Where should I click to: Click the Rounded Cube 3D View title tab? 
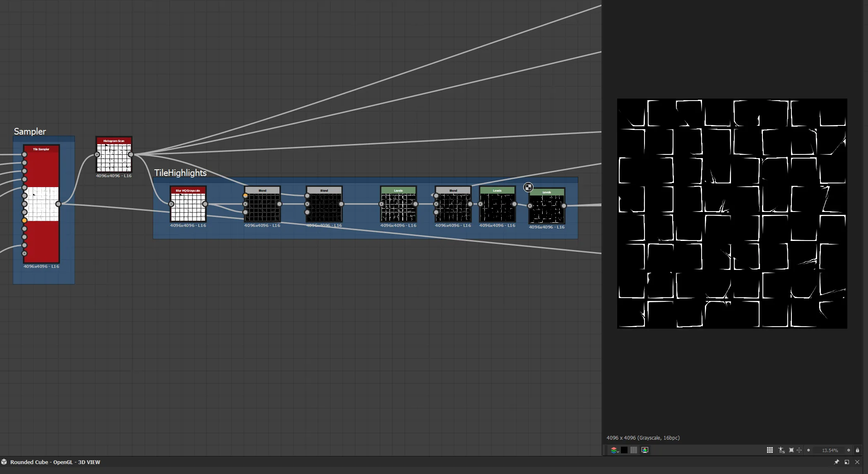tap(55, 462)
